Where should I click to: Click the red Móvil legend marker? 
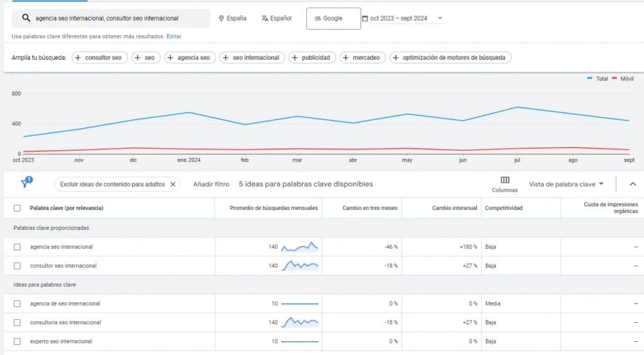[x=614, y=78]
